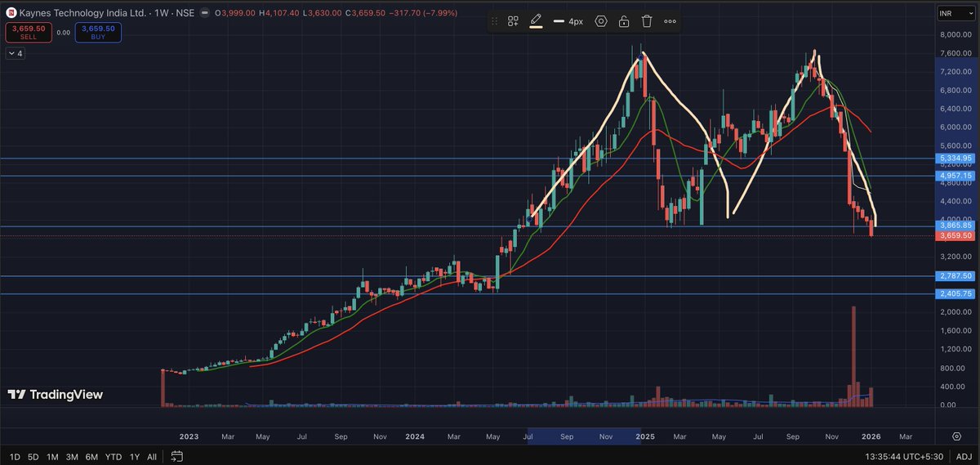Expand the collapsed indicators legend showing 4
The width and height of the screenshot is (980, 465).
point(15,53)
